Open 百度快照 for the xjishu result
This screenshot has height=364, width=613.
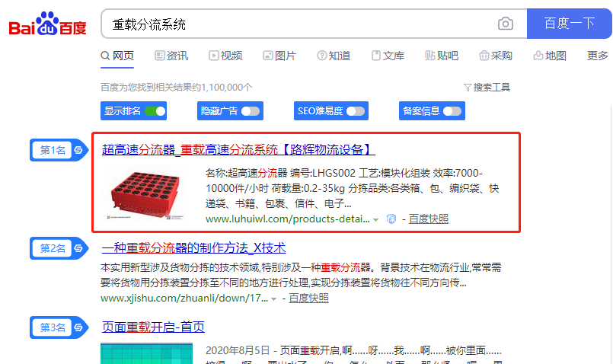[x=308, y=299]
